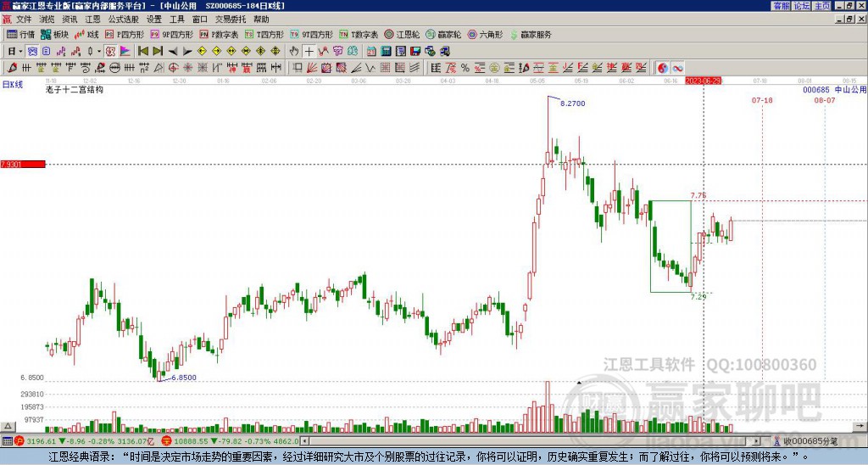868x465 pixels.
Task: Click the infinity loop icon
Action: (x=677, y=68)
